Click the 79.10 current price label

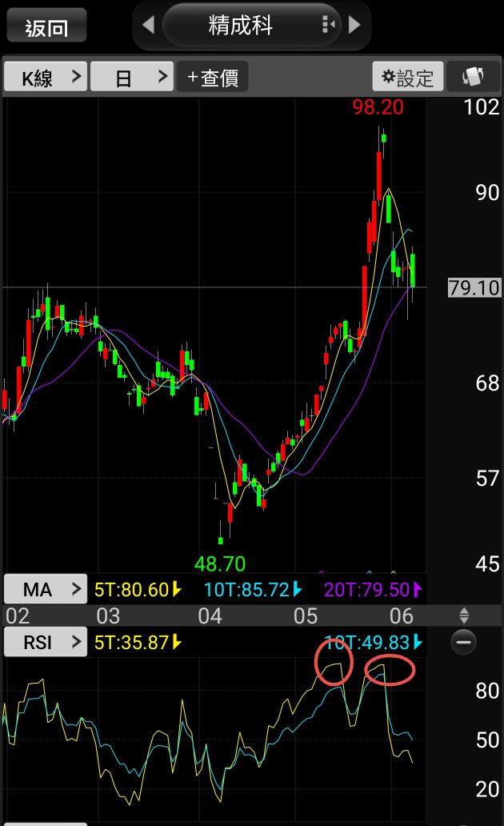coord(474,287)
